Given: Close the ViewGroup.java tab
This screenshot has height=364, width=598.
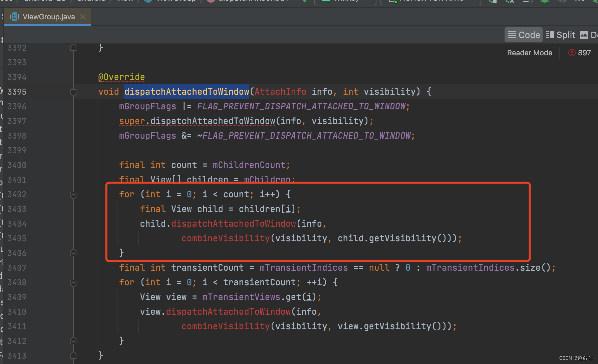Looking at the screenshot, I should pyautogui.click(x=83, y=17).
